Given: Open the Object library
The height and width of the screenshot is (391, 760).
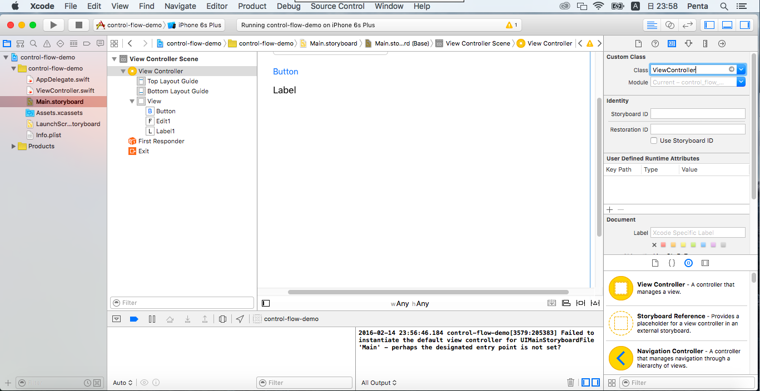Looking at the screenshot, I should tap(688, 263).
